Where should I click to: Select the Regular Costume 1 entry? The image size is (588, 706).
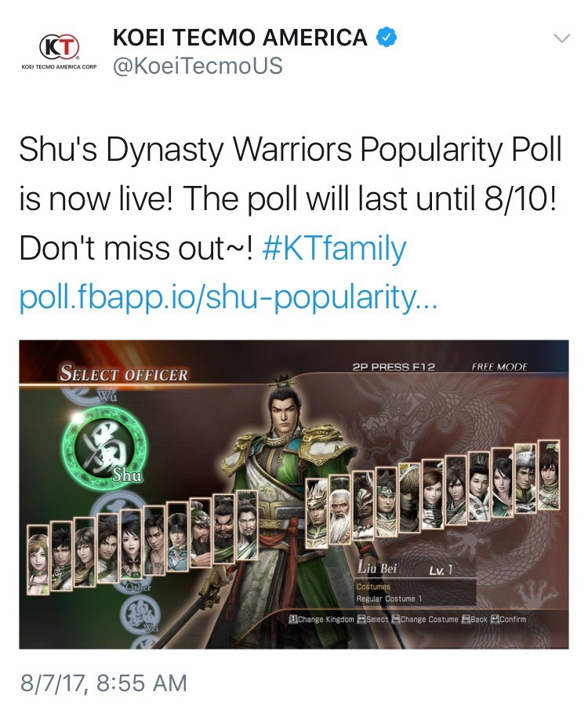[390, 599]
